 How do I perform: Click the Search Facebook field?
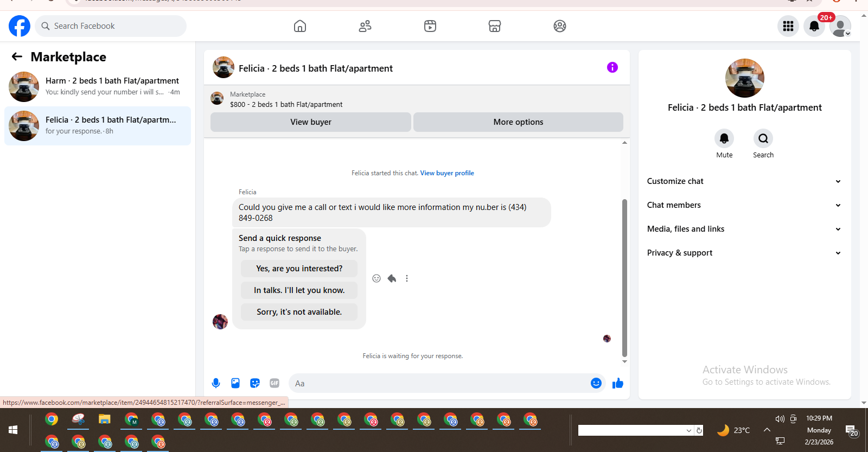[111, 26]
